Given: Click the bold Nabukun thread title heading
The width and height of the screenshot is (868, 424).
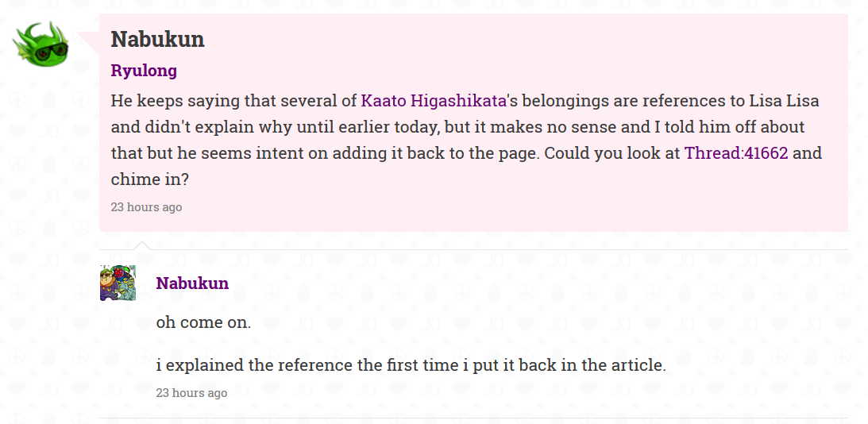Looking at the screenshot, I should point(158,39).
